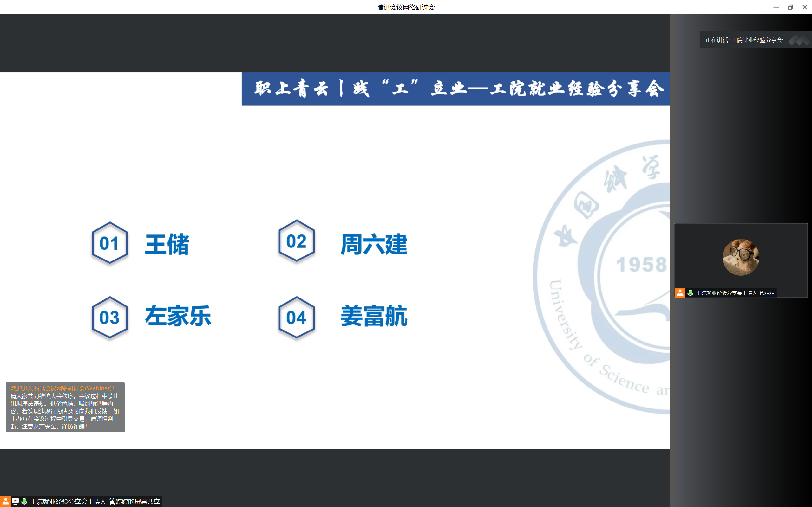Click the Tencent Meeting logo near speaking indicator
Screen dimensions: 812x507
coord(800,40)
